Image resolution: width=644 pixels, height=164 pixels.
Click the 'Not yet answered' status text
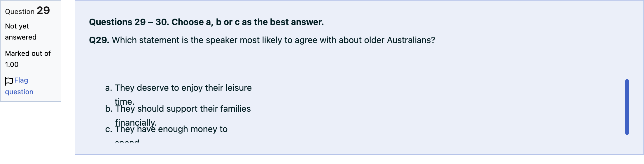coord(21,32)
